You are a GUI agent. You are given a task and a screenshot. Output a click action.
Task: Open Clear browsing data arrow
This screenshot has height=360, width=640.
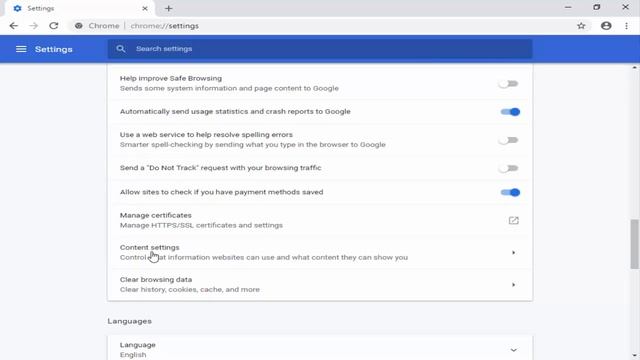513,284
